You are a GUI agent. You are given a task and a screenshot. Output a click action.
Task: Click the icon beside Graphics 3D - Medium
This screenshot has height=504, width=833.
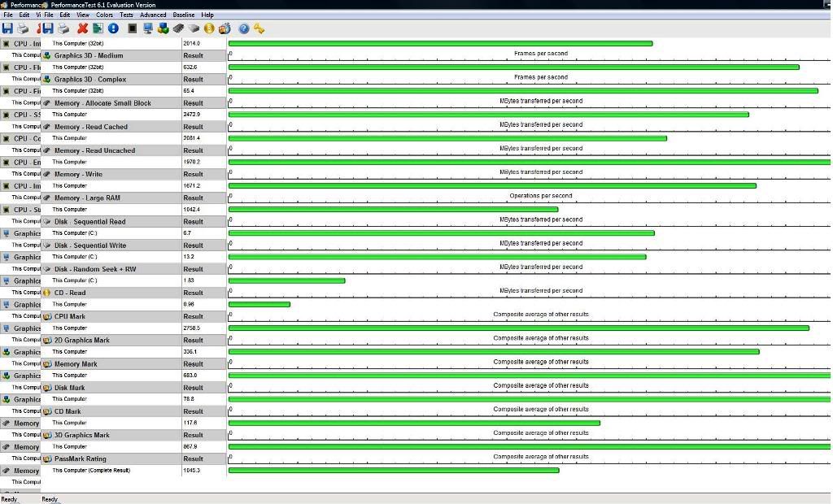pos(47,55)
